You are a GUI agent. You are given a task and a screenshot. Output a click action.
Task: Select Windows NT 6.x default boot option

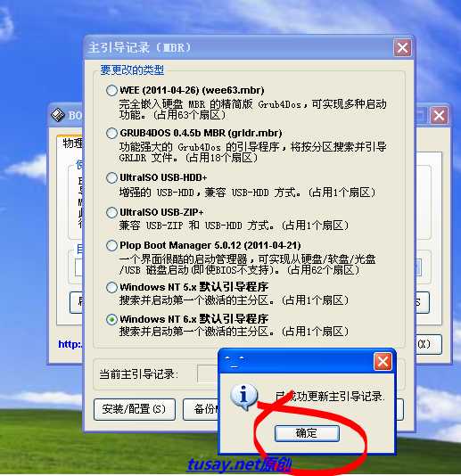pyautogui.click(x=111, y=319)
